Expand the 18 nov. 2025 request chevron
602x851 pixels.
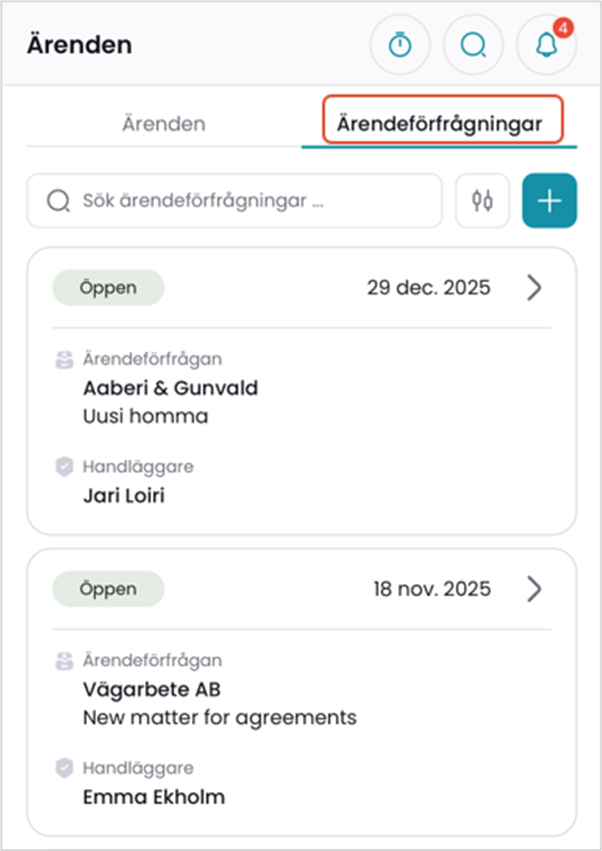(x=534, y=589)
